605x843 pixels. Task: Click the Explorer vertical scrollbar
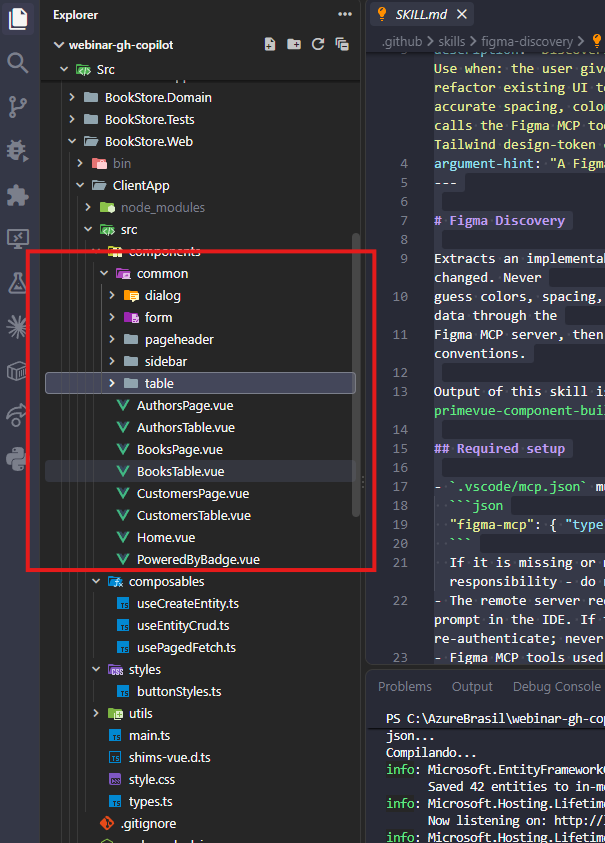[x=355, y=375]
